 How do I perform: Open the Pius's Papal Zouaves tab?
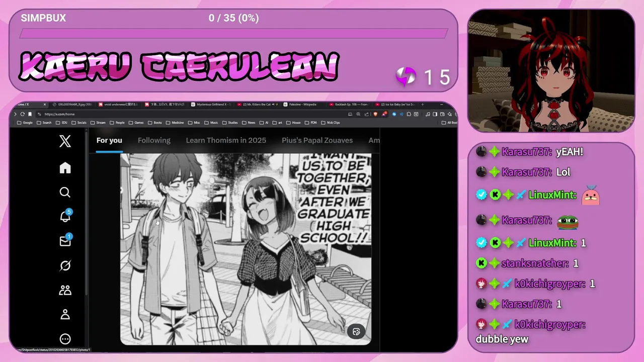[317, 140]
